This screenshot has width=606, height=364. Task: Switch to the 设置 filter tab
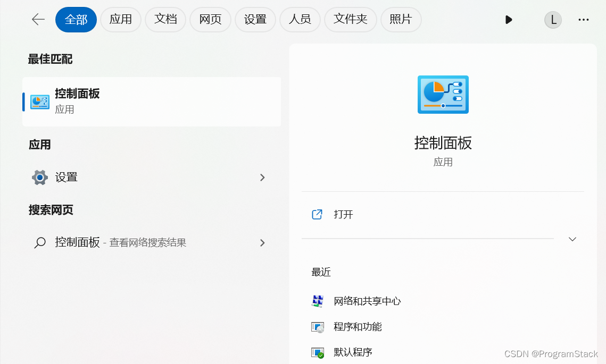coord(255,19)
